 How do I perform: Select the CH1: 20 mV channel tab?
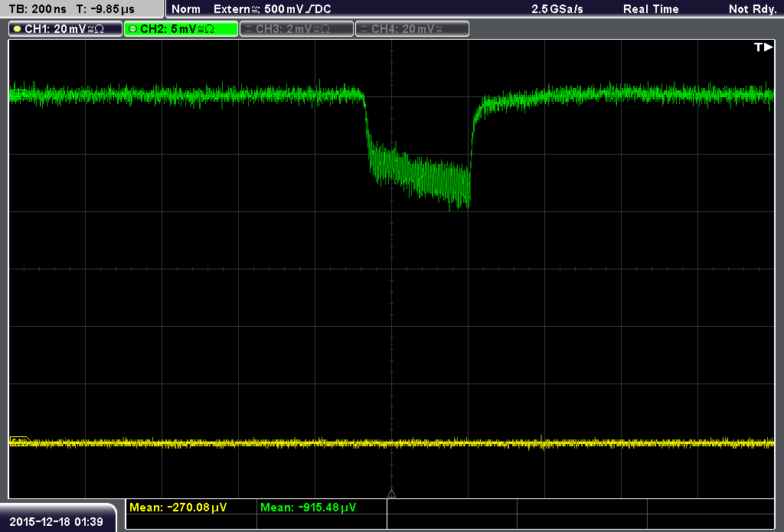click(x=66, y=29)
